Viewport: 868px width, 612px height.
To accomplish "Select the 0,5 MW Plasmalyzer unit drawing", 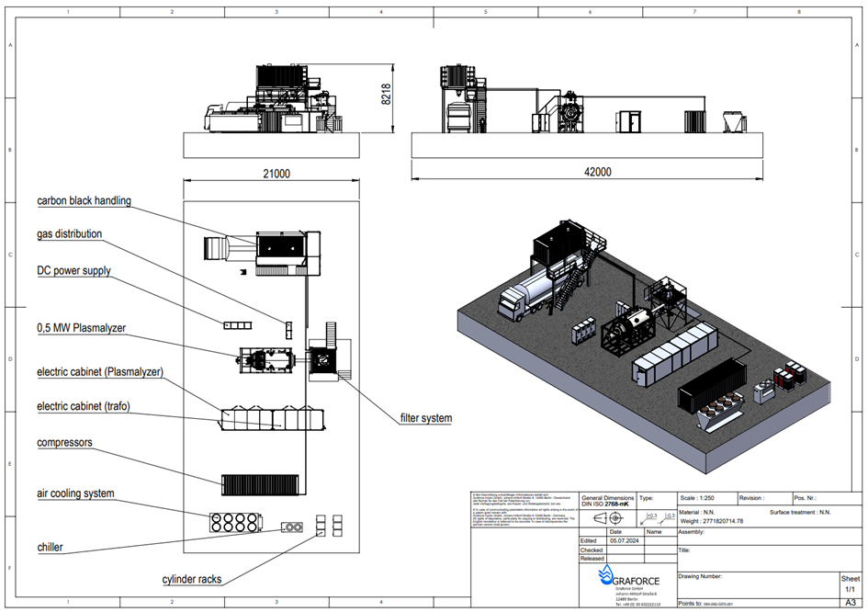I will [266, 359].
